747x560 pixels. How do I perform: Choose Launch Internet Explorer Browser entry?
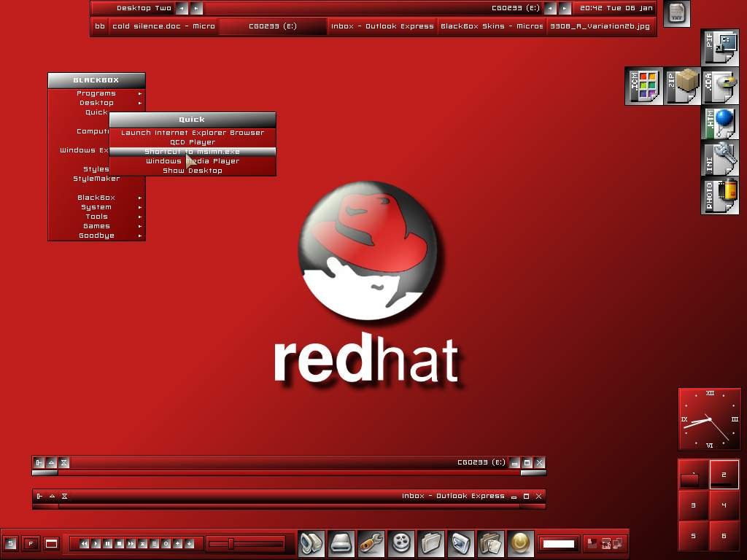pyautogui.click(x=193, y=133)
